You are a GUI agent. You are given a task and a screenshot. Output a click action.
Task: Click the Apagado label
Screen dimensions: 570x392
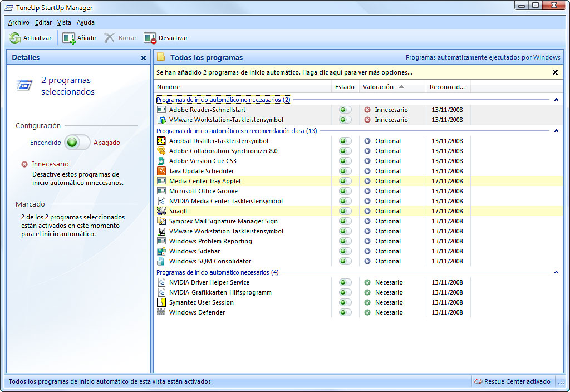pos(106,143)
